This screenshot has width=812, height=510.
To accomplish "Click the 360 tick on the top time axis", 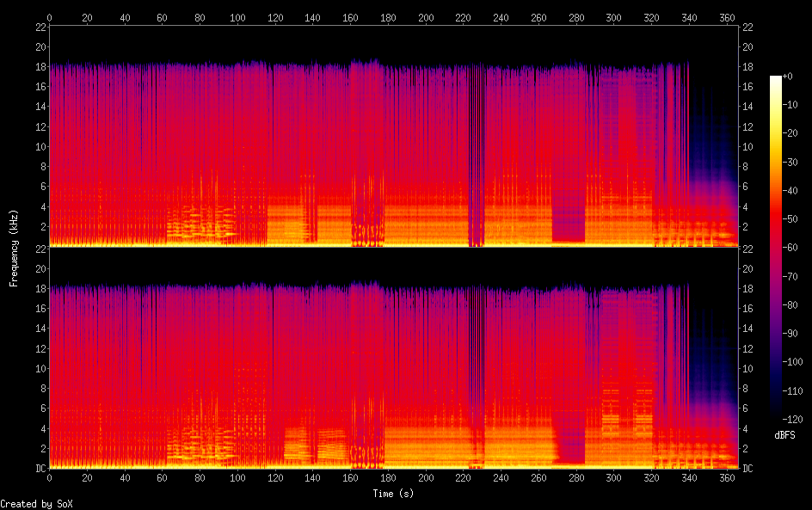I will coord(727,17).
